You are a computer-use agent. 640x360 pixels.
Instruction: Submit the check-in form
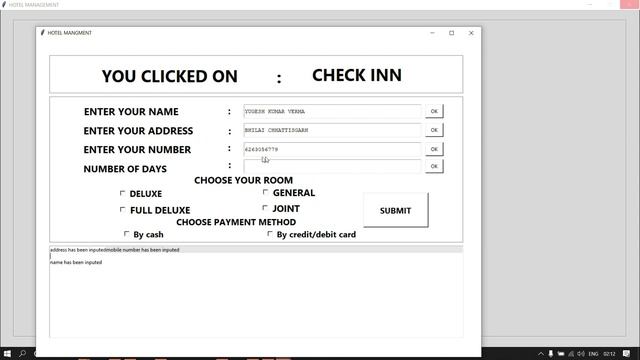pyautogui.click(x=396, y=210)
